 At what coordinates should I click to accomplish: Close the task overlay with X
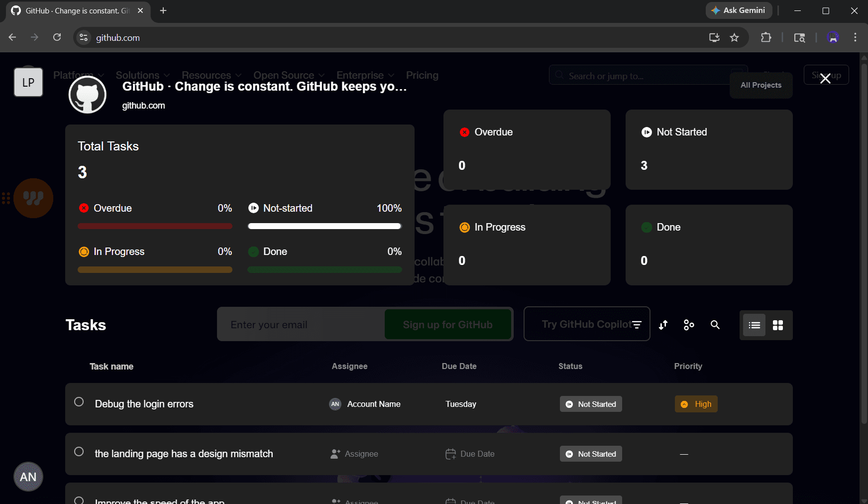pyautogui.click(x=825, y=78)
